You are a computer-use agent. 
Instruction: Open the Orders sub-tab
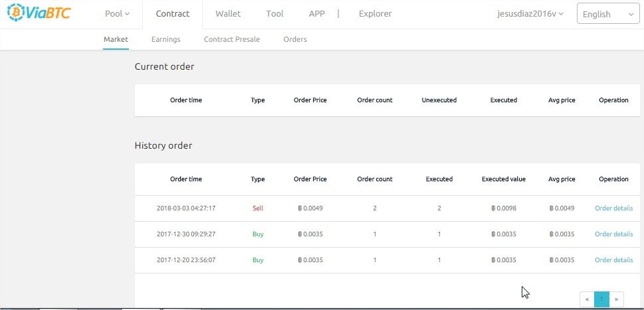coord(295,39)
